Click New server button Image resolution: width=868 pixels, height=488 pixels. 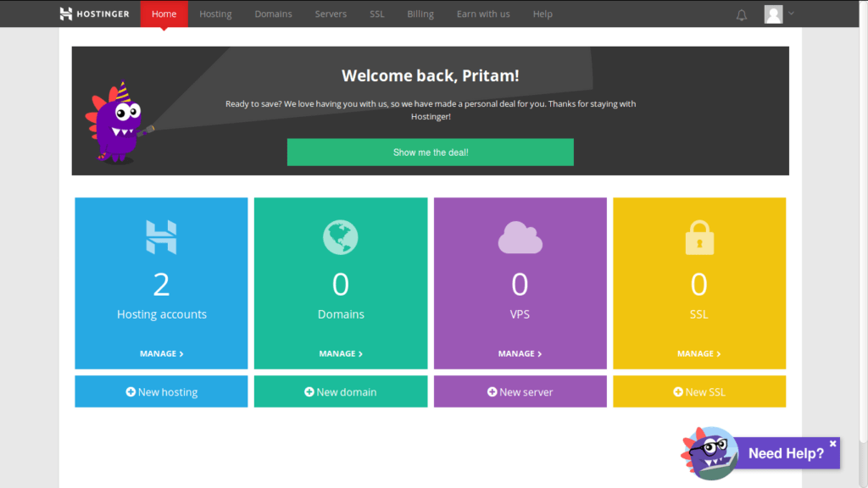520,391
